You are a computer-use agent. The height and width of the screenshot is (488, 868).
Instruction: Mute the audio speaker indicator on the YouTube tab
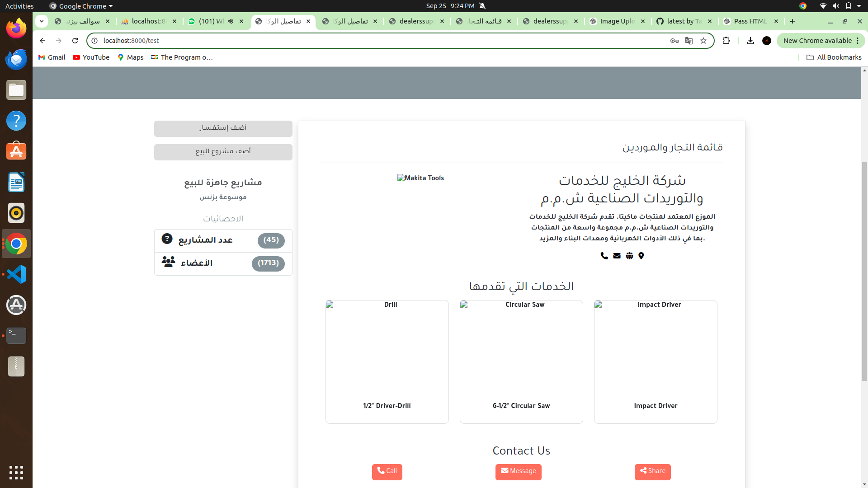tap(231, 21)
